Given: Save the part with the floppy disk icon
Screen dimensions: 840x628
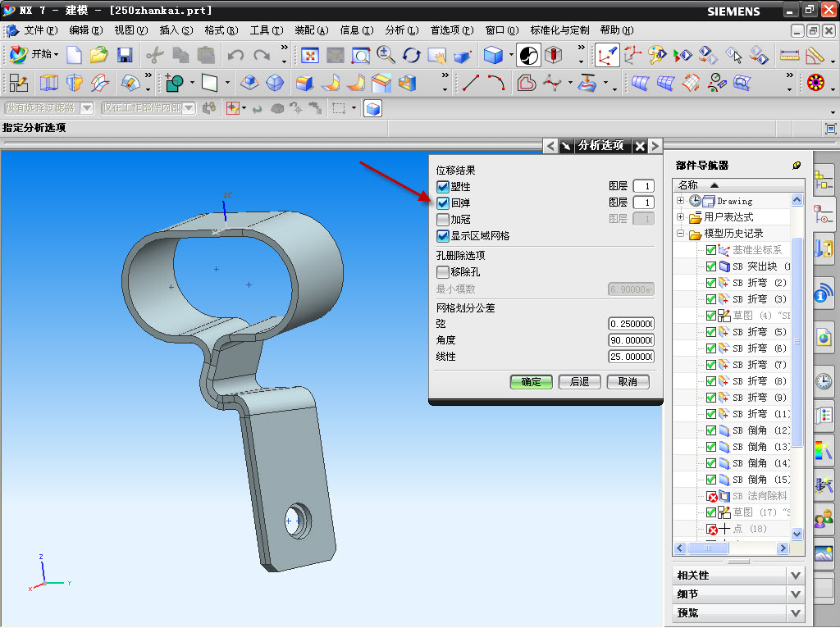Looking at the screenshot, I should point(125,55).
